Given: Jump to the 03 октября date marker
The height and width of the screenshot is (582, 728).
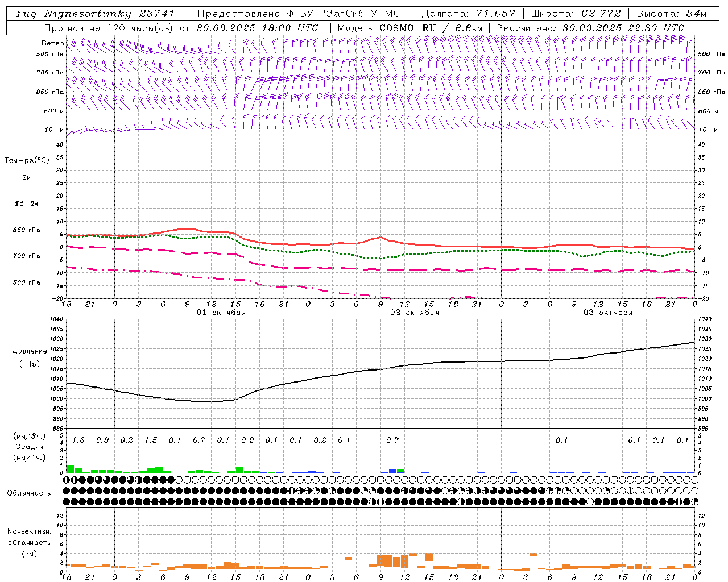Looking at the screenshot, I should pos(607,313).
